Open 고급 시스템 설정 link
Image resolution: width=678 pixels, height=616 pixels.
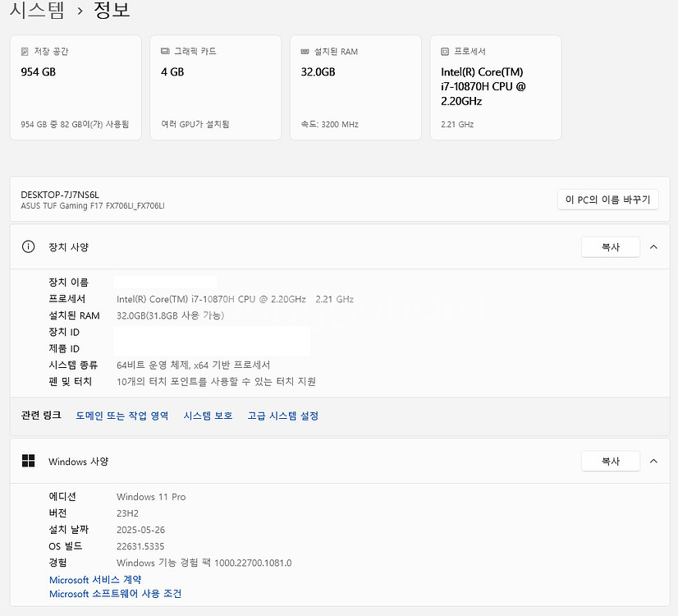click(x=283, y=416)
